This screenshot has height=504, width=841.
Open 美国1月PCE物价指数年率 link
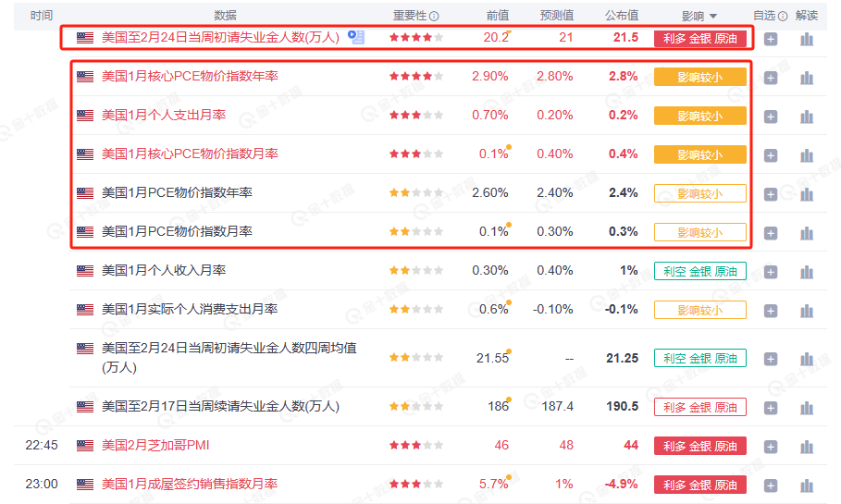click(177, 192)
